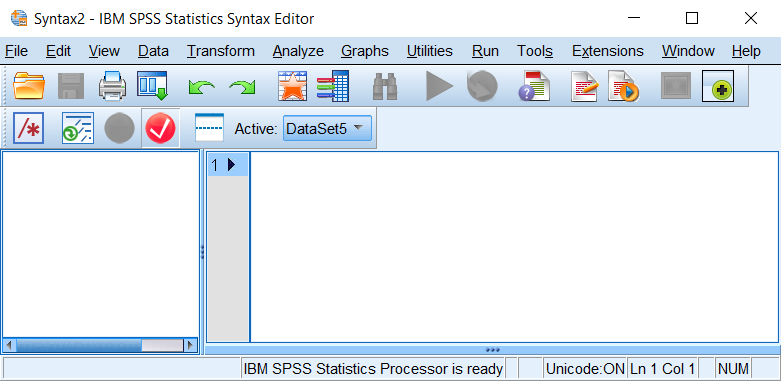Screen dimensions: 781x381
Task: Open the Variables list icon
Action: 333,86
